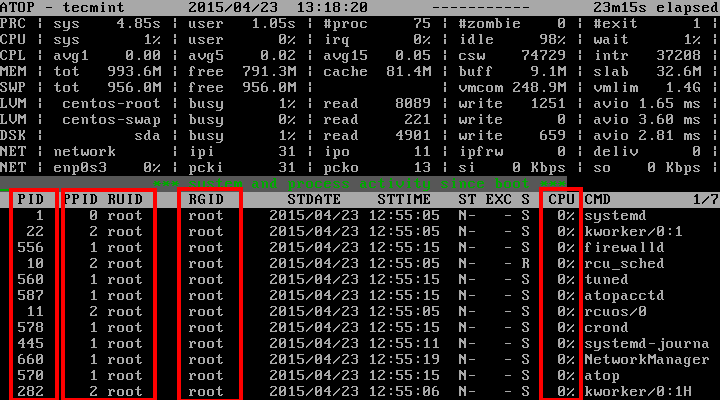Click the 1/7 page indicator
720x400 pixels.
[705, 199]
